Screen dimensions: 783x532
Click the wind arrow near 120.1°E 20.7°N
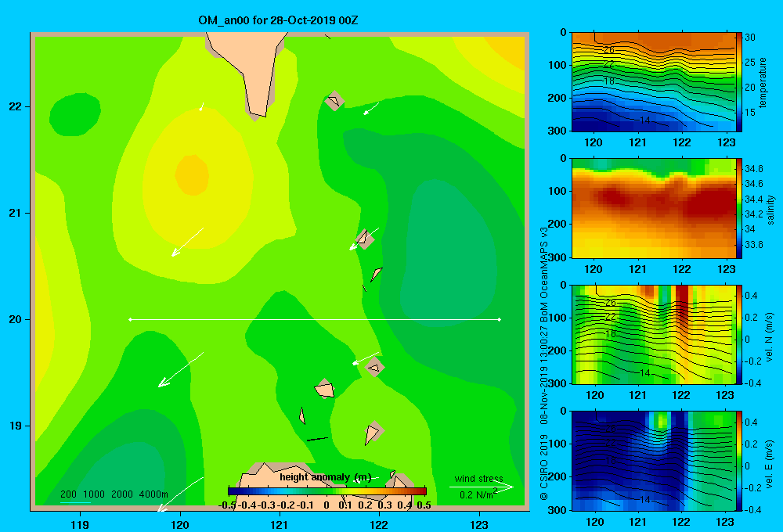pos(188,242)
